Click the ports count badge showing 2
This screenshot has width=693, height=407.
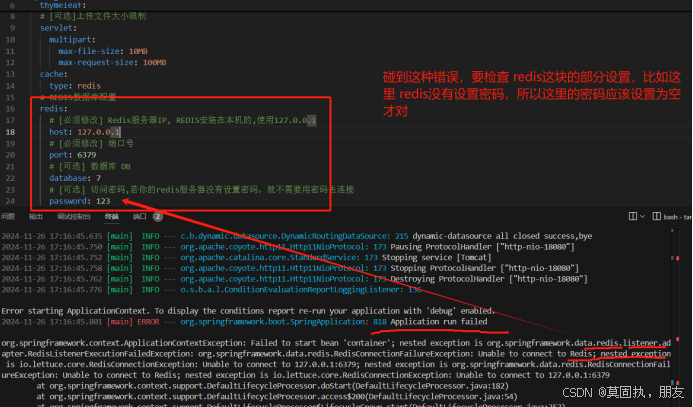pos(158,217)
